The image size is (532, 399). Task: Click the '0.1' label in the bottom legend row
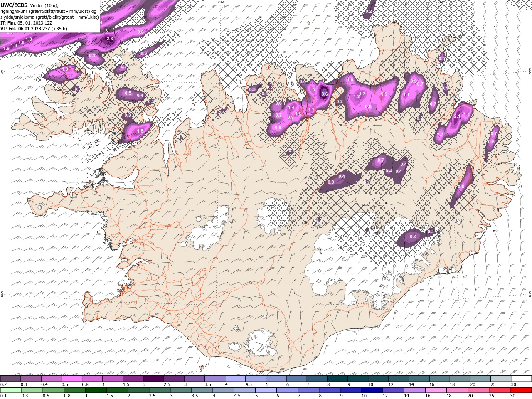(x=3, y=396)
